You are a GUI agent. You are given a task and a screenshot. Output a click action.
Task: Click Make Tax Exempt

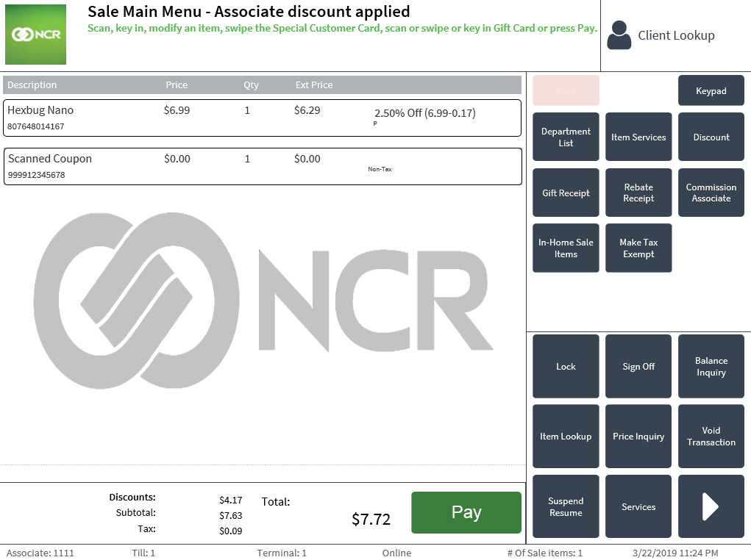click(638, 248)
